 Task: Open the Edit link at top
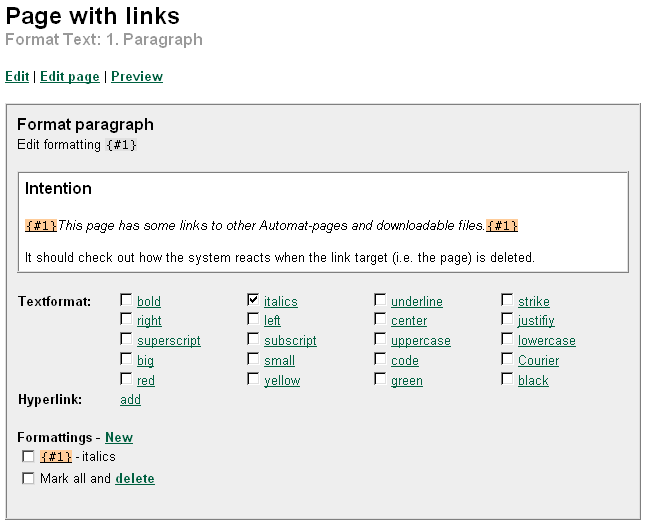pyautogui.click(x=17, y=76)
